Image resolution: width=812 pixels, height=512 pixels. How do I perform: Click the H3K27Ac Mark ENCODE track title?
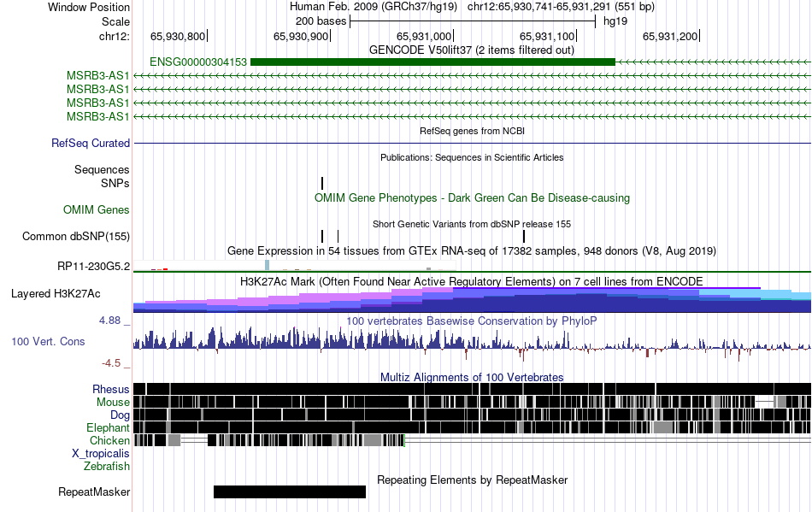coord(472,281)
